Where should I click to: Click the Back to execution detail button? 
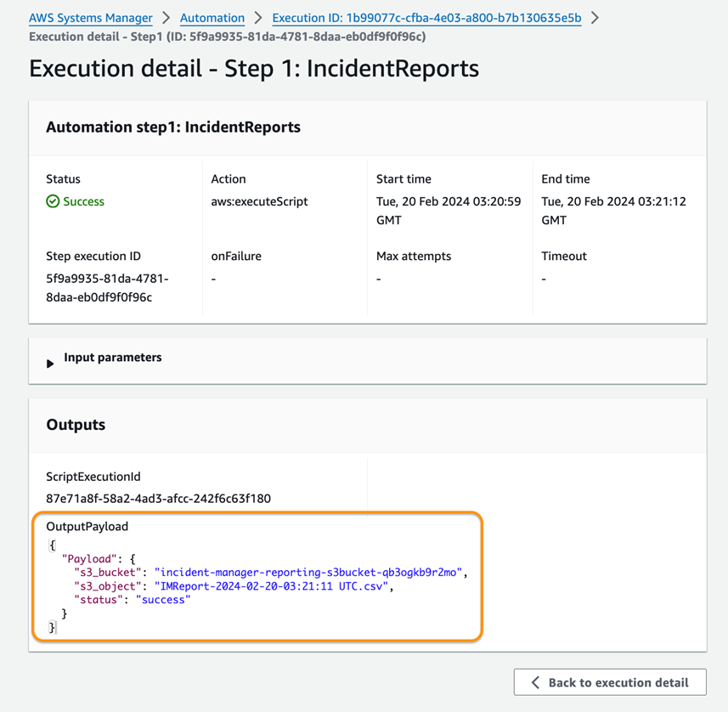tap(609, 681)
